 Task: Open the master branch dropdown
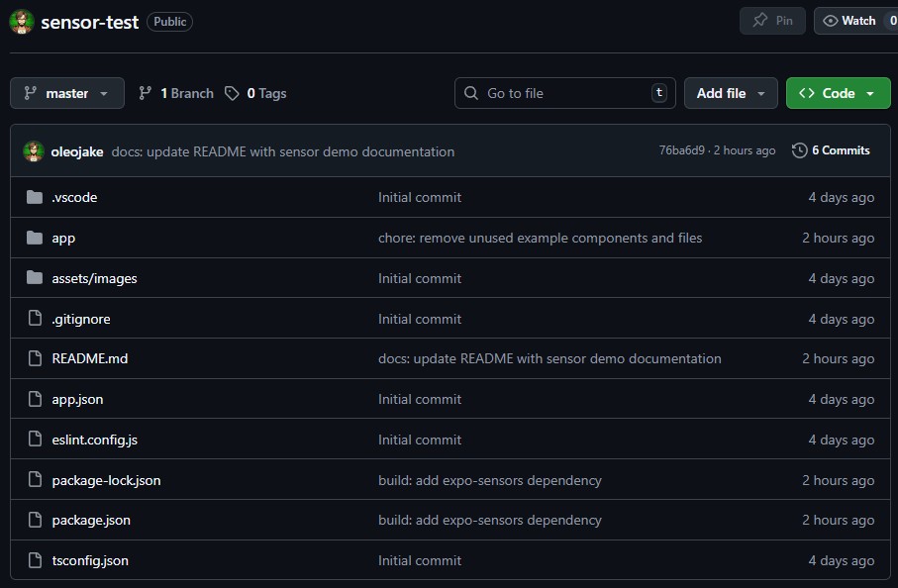tap(66, 93)
